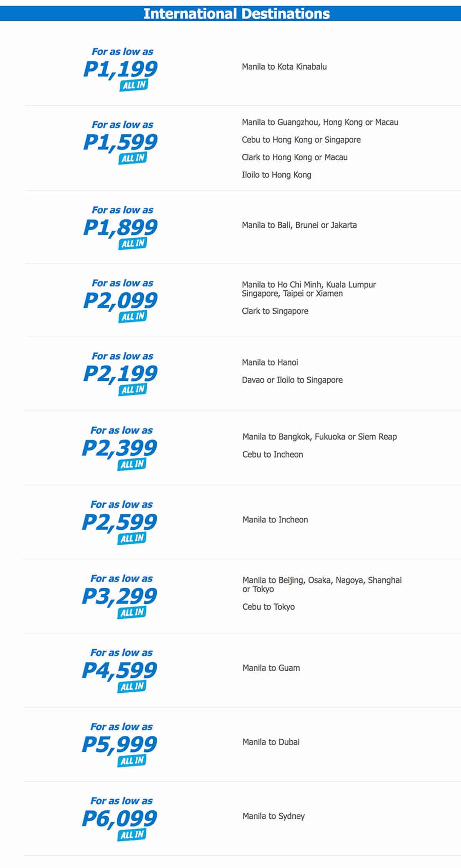Click the P1,199 ALL IN fare badge

point(121,70)
